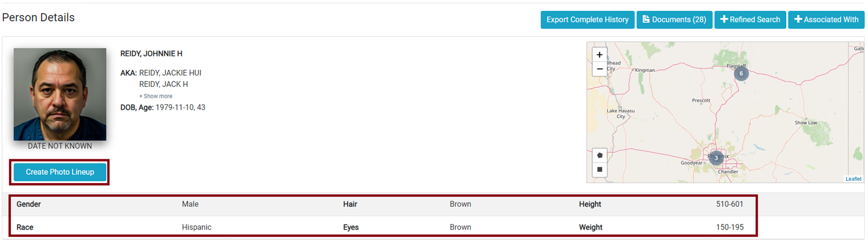Open Documents (28)
The image size is (868, 243).
(674, 19)
